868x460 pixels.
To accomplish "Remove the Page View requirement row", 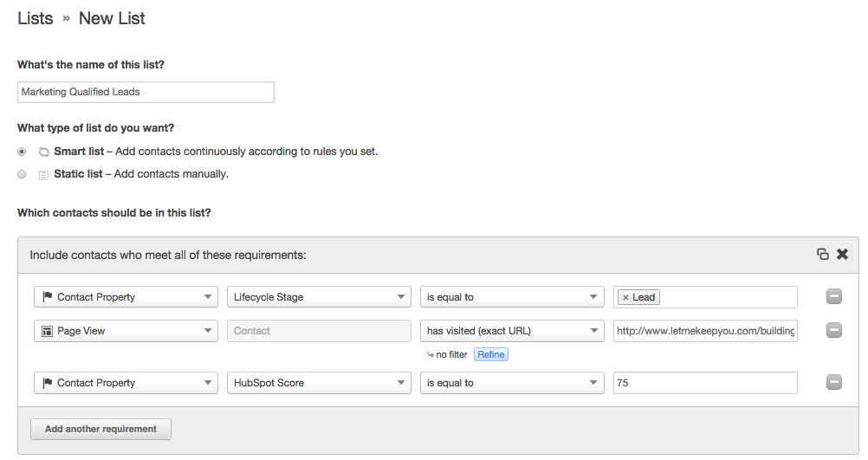I will tap(833, 330).
